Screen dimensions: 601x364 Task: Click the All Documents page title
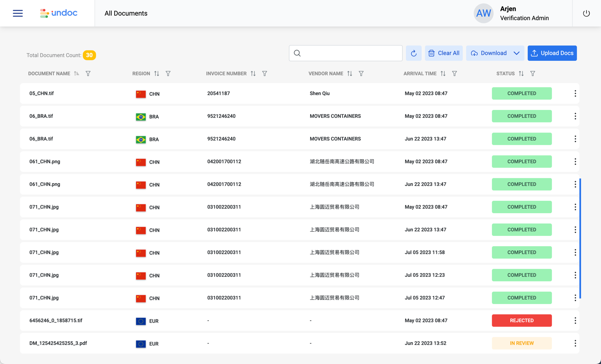tap(126, 13)
